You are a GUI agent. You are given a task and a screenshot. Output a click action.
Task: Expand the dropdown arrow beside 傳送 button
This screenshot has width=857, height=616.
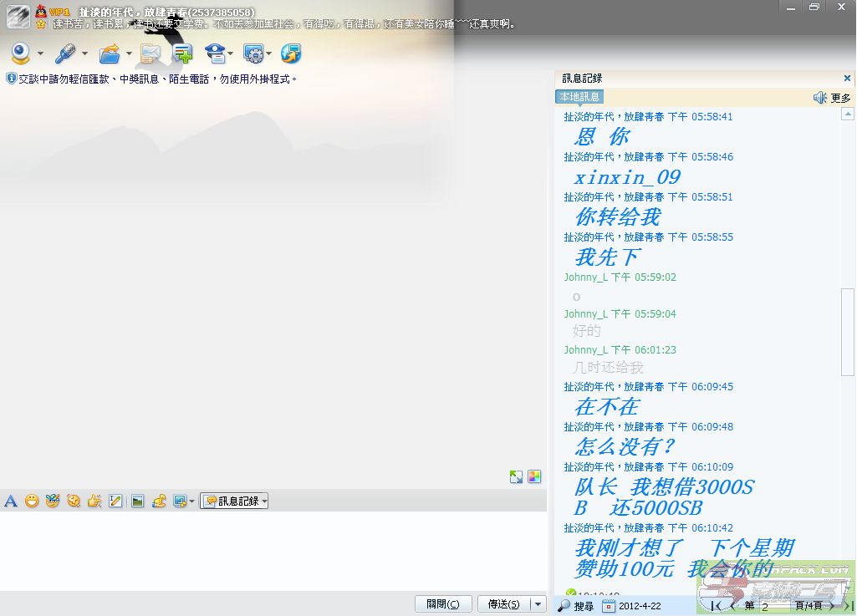click(538, 604)
